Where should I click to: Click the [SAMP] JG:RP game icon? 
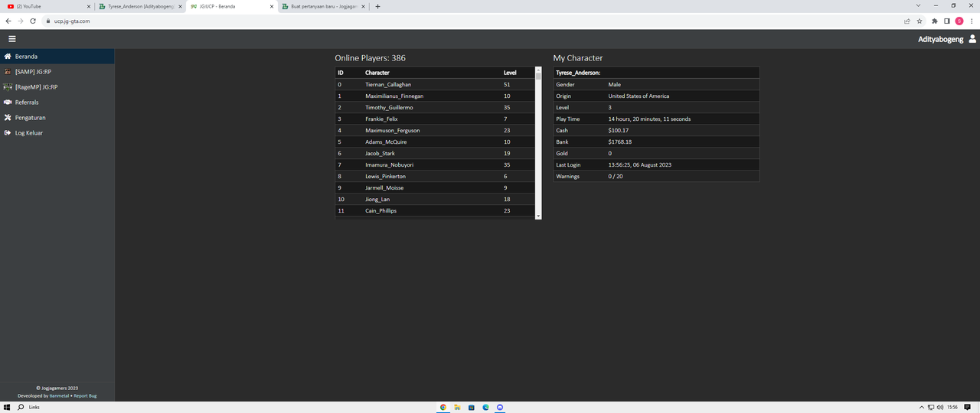click(x=8, y=72)
